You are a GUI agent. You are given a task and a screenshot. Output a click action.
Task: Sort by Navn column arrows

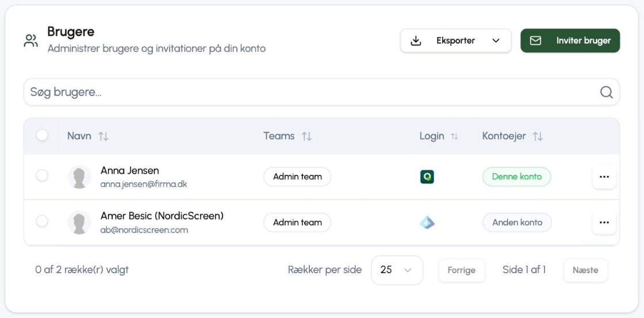(103, 136)
